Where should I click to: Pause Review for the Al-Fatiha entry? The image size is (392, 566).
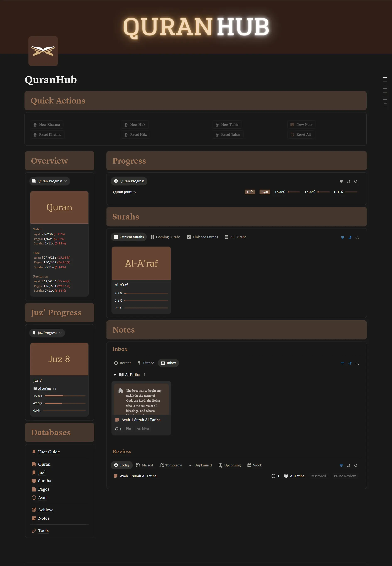(x=345, y=476)
